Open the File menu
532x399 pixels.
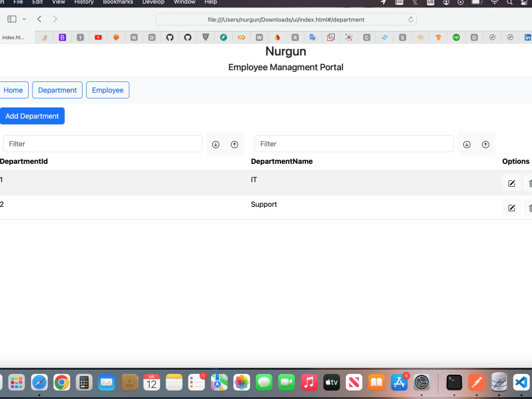(18, 2)
